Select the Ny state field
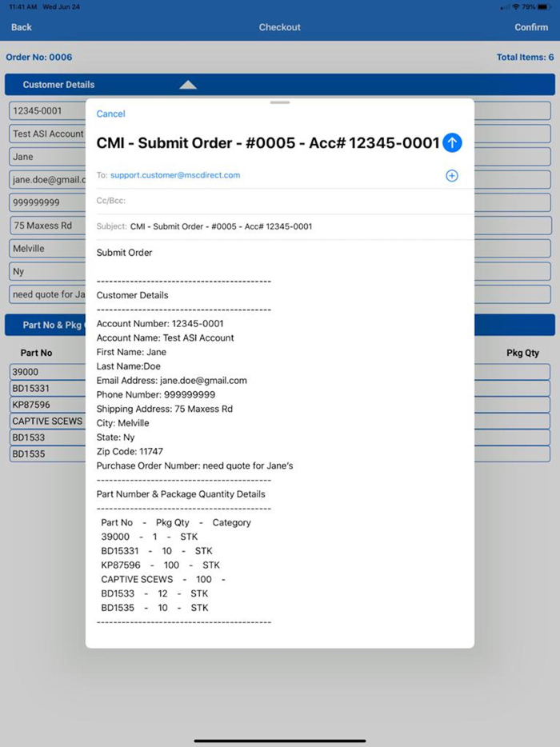This screenshot has height=747, width=560. click(x=280, y=272)
